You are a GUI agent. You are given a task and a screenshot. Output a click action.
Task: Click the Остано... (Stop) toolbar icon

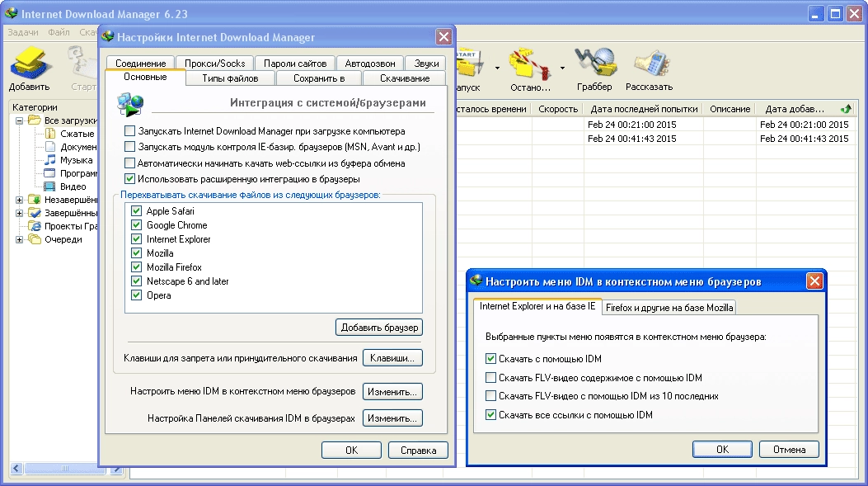pos(530,64)
